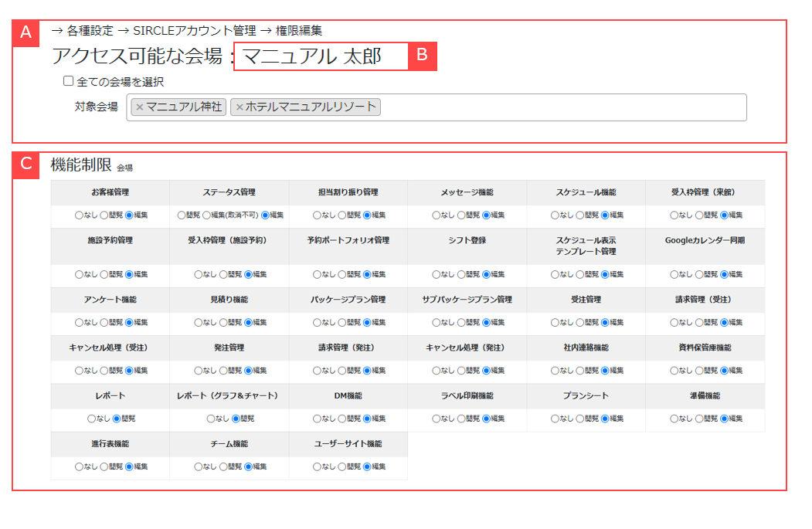The image size is (812, 529).
Task: Select なし for チーム機能
Action: (199, 467)
